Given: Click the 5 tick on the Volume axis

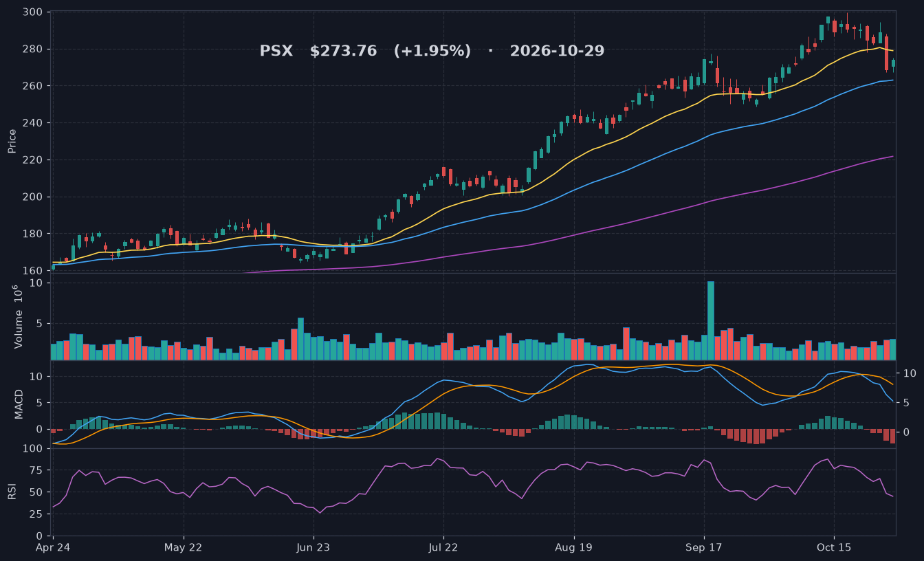Looking at the screenshot, I should pos(40,323).
